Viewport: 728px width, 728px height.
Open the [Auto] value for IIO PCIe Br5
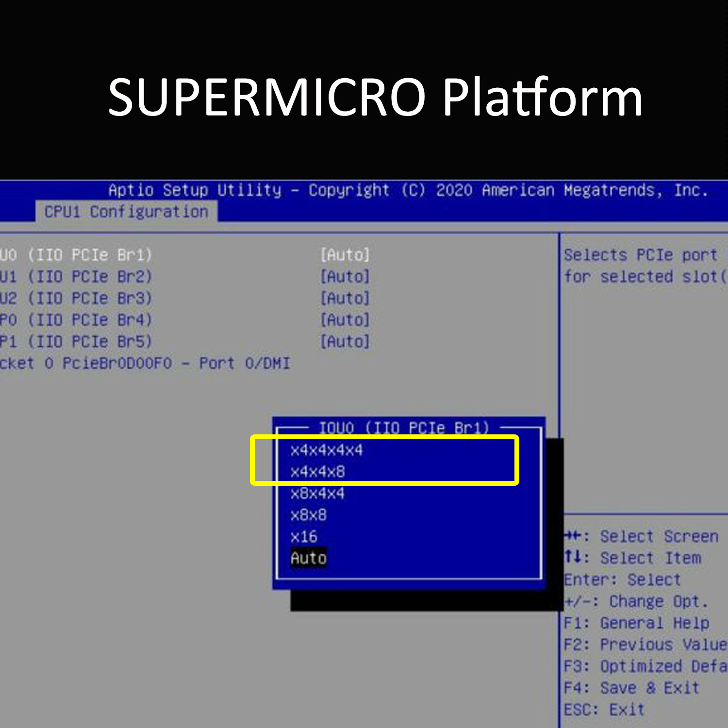[345, 342]
